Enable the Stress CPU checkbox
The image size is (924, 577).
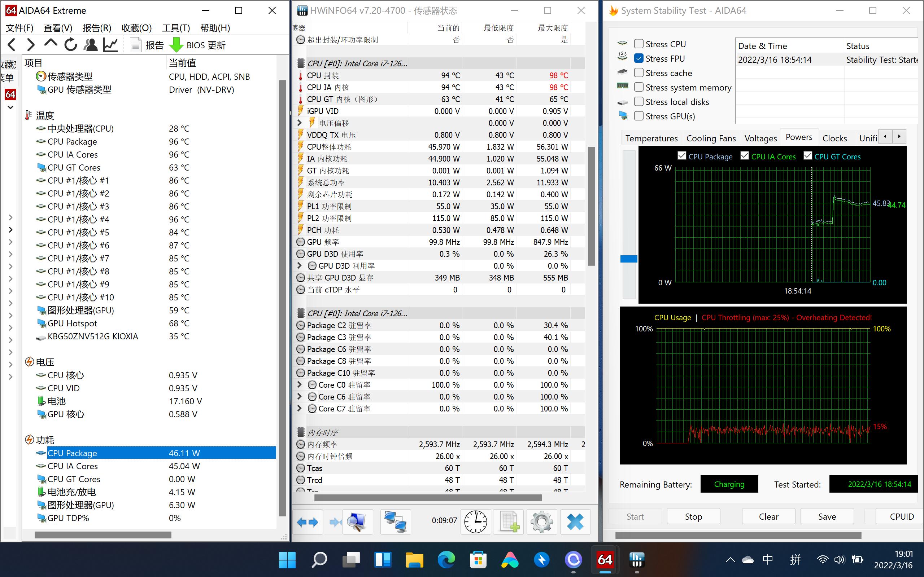pyautogui.click(x=638, y=44)
